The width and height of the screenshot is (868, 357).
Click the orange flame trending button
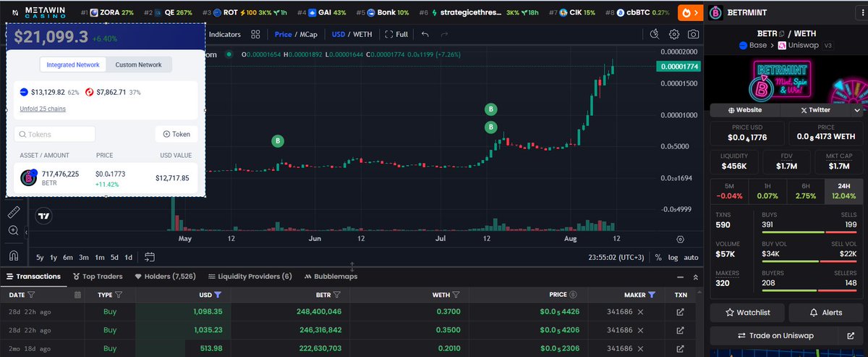tap(690, 12)
